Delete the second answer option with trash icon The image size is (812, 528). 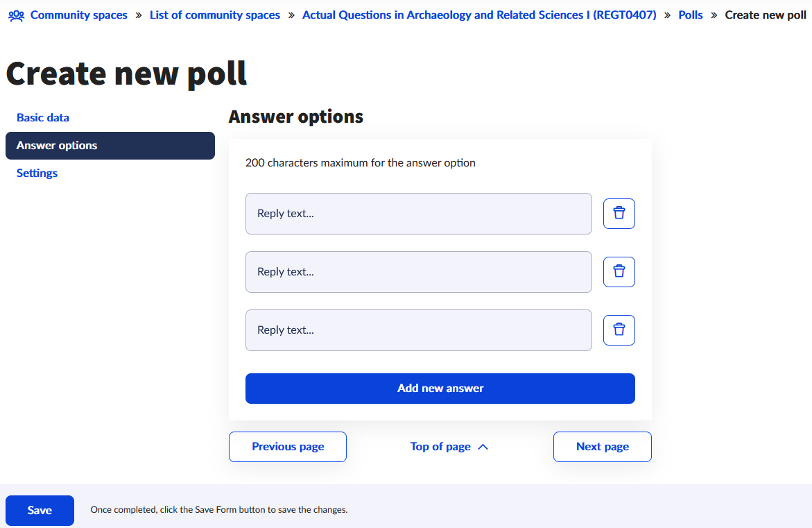pos(619,272)
